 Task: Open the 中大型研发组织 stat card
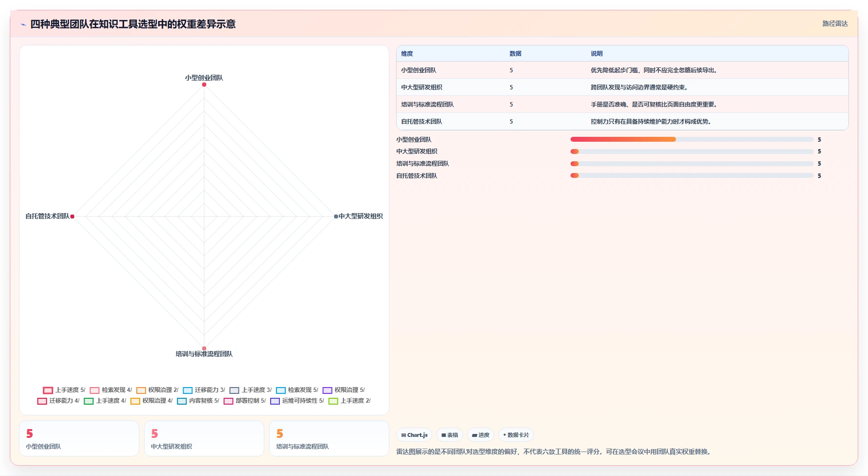pos(204,438)
